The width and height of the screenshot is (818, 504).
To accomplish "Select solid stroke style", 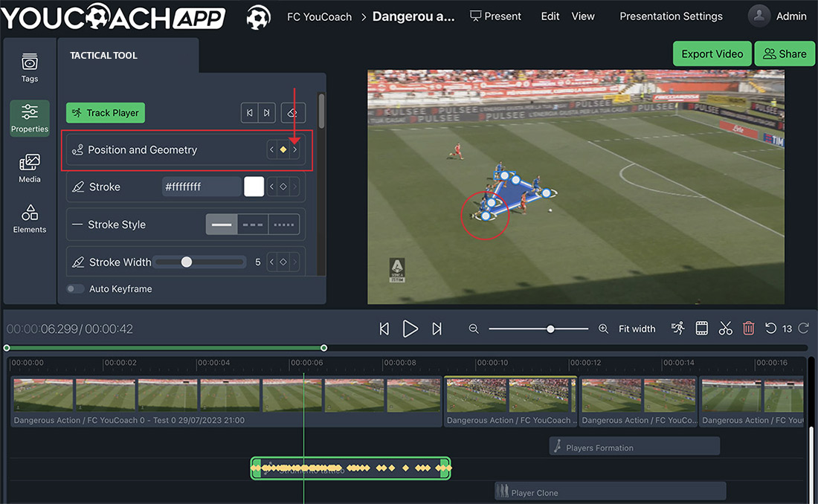I will coord(222,224).
